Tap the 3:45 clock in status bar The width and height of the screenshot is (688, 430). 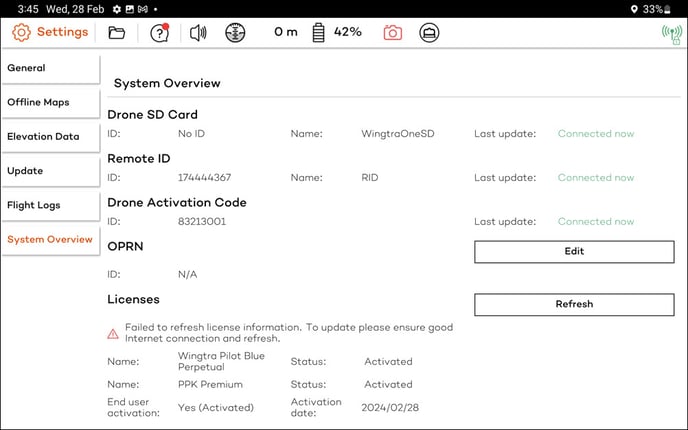pyautogui.click(x=28, y=9)
